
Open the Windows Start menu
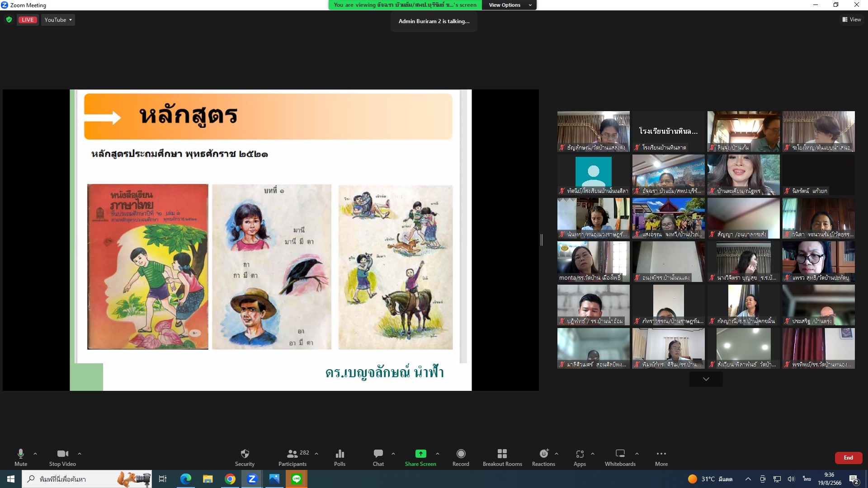coord(11,479)
